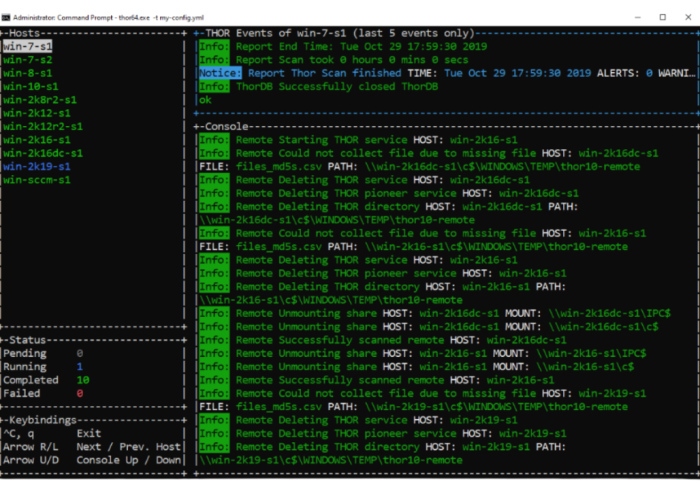Click the 'ThorDB Successfully closed ThorDB' line
700x500 pixels.
(318, 86)
